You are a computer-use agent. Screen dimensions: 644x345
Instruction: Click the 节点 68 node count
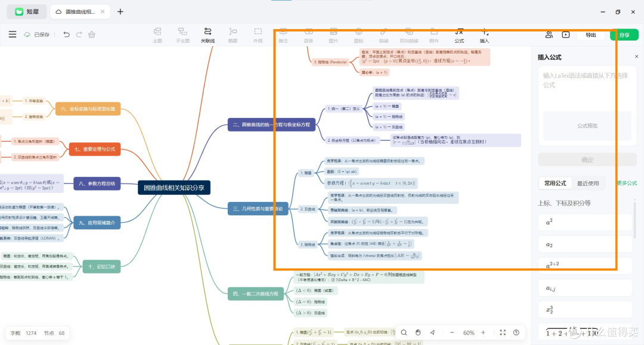click(54, 333)
